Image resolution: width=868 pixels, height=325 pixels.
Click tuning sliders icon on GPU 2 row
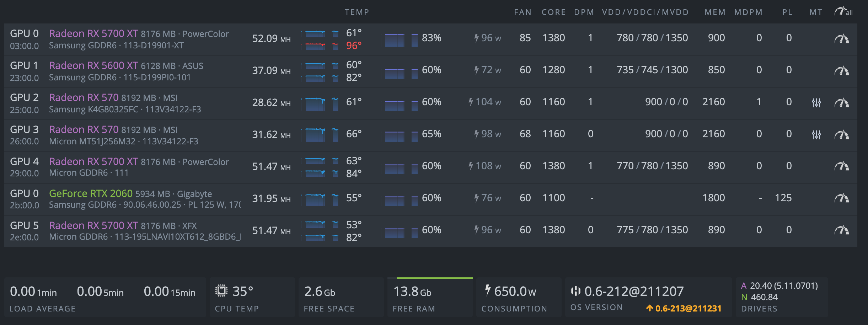[816, 103]
